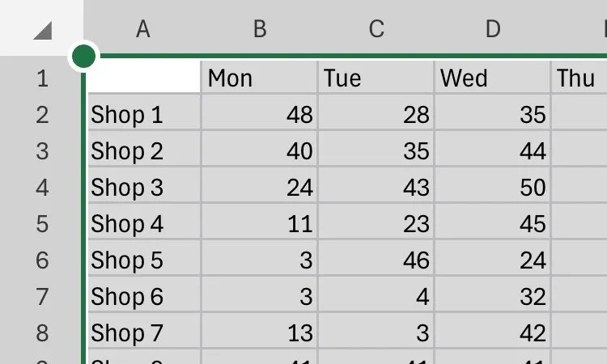Viewport: 607px width, 364px height.
Task: Select the Shop 5 cell
Action: pyautogui.click(x=143, y=260)
